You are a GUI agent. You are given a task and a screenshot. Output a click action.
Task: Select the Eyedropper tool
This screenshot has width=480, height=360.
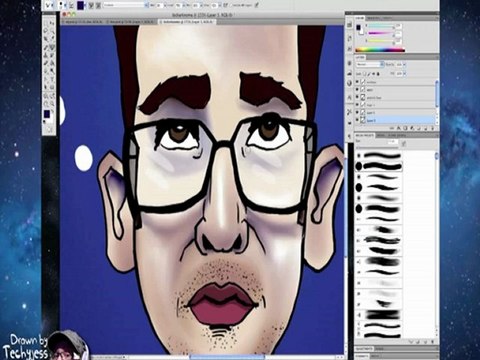tap(52, 38)
